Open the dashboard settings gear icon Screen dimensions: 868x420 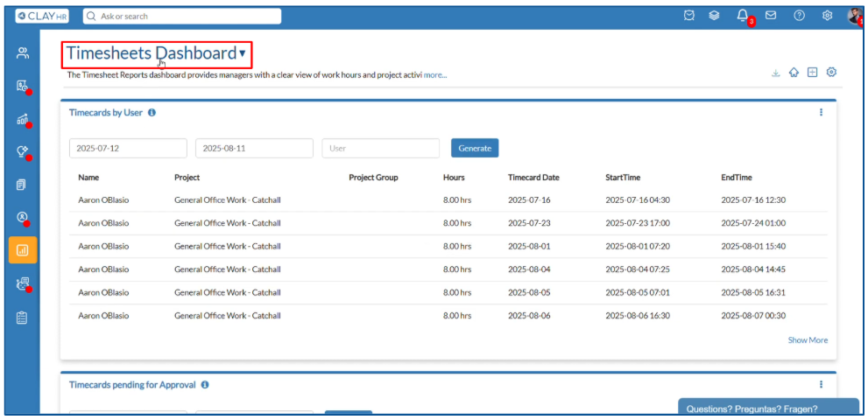[831, 72]
